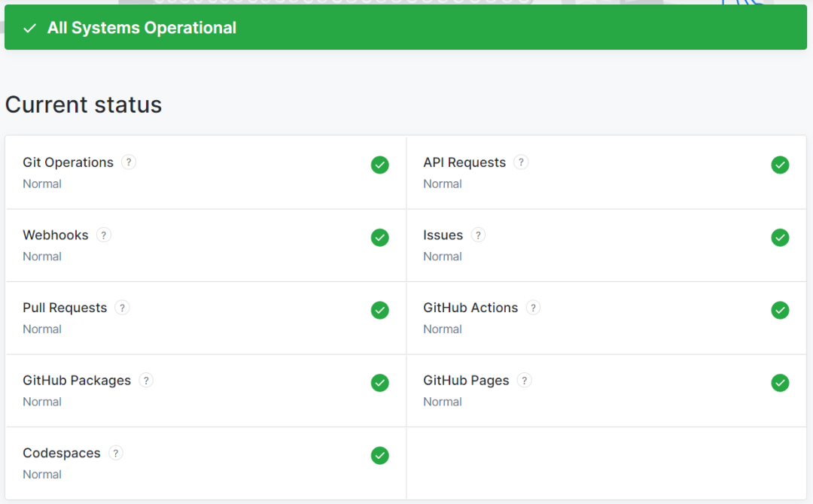Open the help icon beside Git Operations
This screenshot has width=813, height=504.
pos(129,162)
